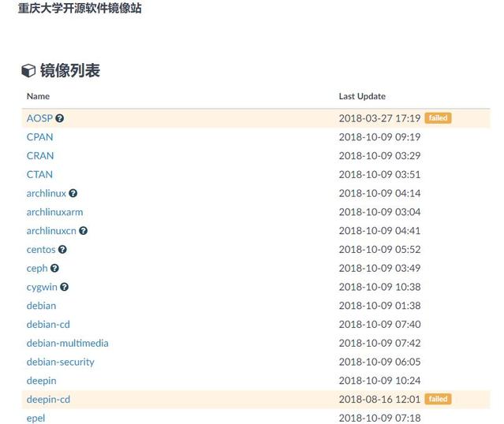Image resolution: width=504 pixels, height=424 pixels.
Task: Click the help icon next to ceph
Action: [x=54, y=268]
